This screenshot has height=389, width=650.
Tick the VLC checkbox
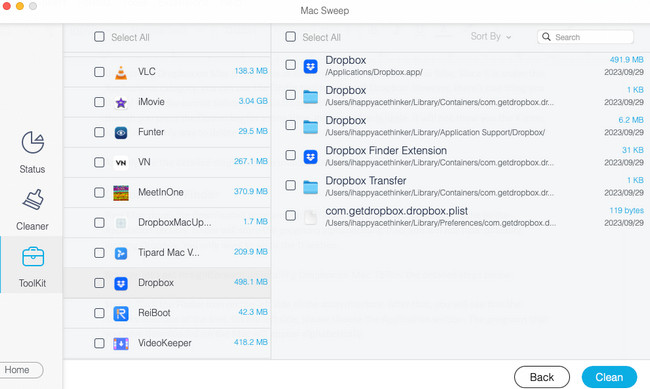coord(99,72)
